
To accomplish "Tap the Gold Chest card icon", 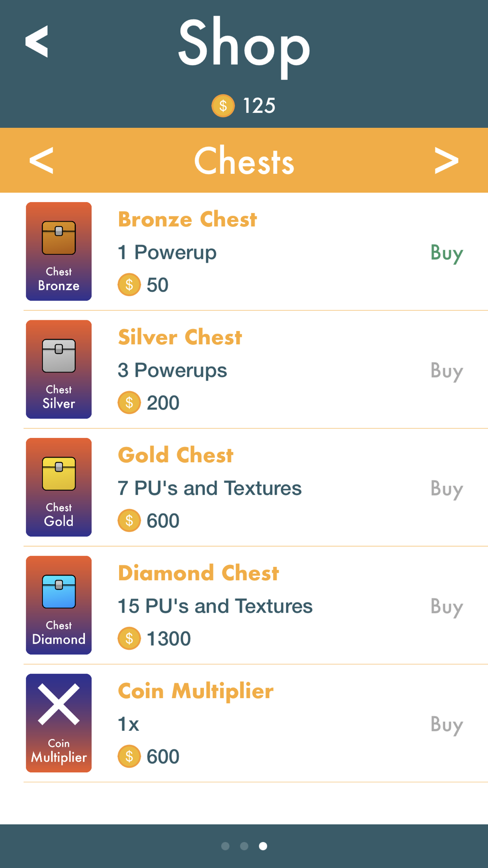I will pos(59,487).
